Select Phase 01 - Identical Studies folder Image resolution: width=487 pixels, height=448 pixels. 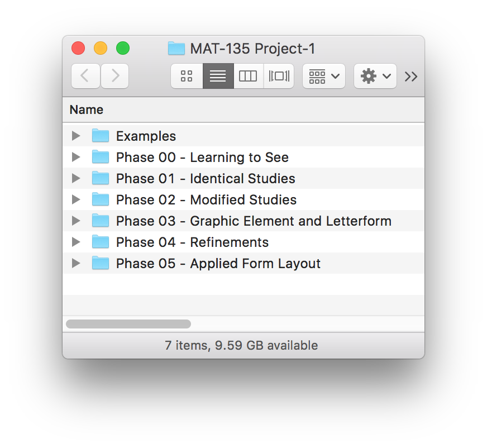(206, 179)
